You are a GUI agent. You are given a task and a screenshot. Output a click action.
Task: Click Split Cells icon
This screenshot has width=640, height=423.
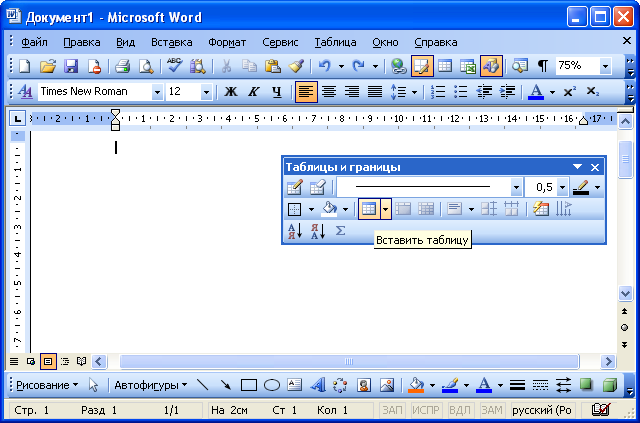point(426,209)
